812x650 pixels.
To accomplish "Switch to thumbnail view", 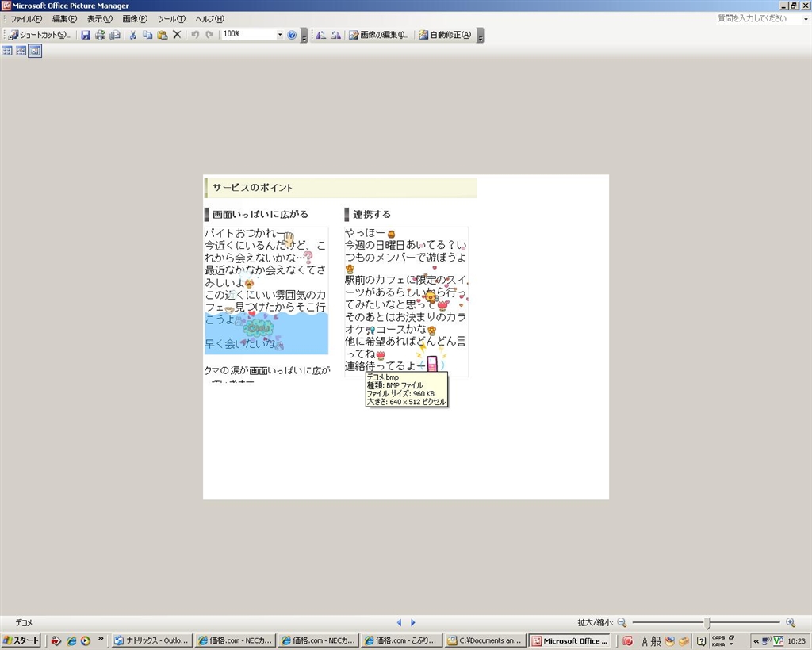I will 7,51.
